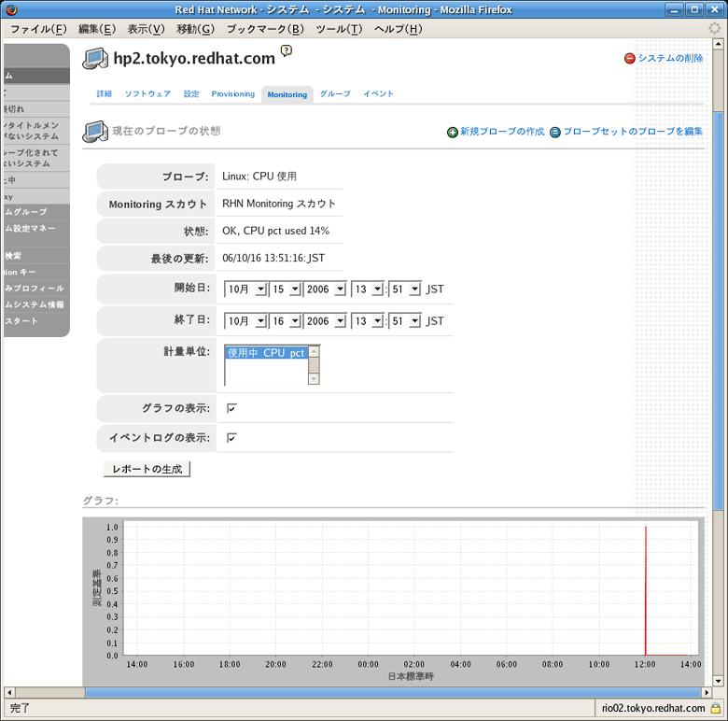This screenshot has width=728, height=721.
Task: Open the 編集(E) menu
Action: [97, 29]
